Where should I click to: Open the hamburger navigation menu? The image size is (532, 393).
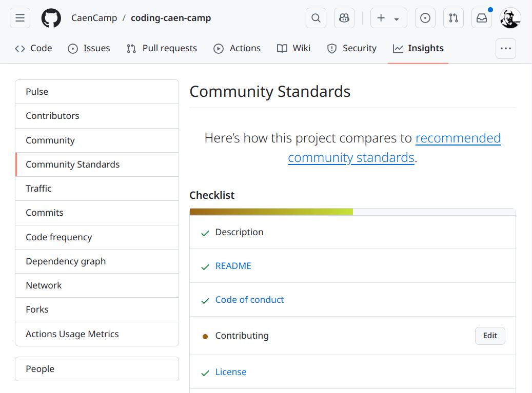pyautogui.click(x=20, y=18)
